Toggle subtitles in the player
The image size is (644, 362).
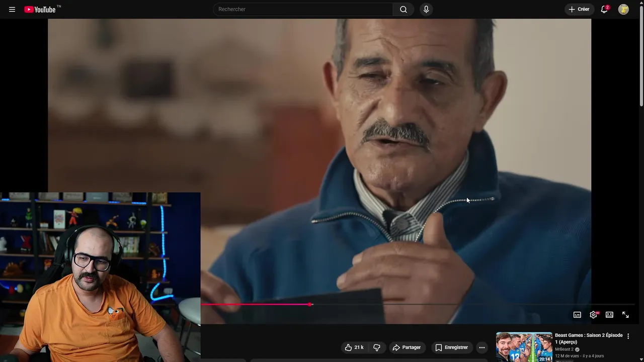577,315
